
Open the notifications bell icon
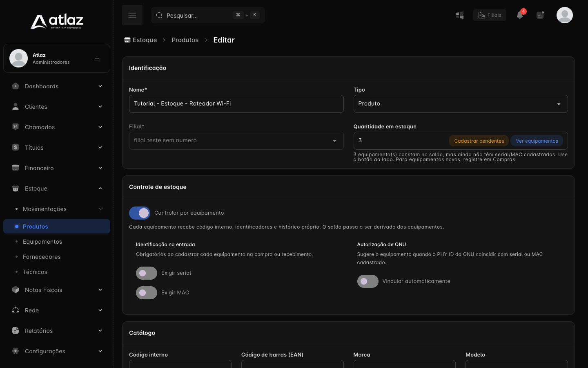pos(520,15)
